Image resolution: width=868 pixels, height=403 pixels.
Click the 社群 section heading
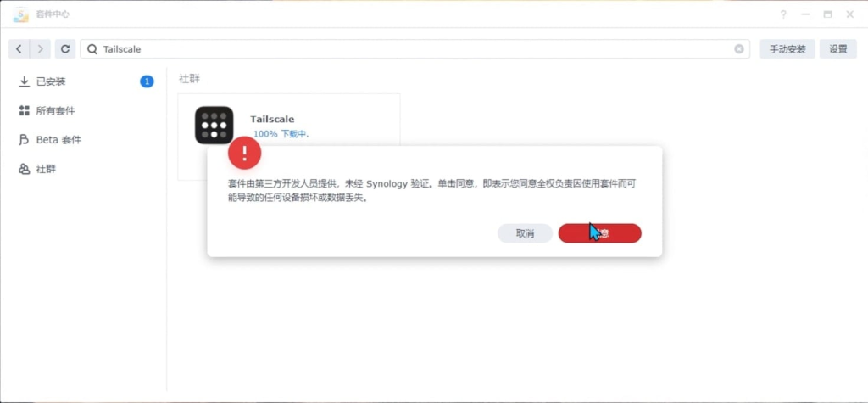[189, 79]
